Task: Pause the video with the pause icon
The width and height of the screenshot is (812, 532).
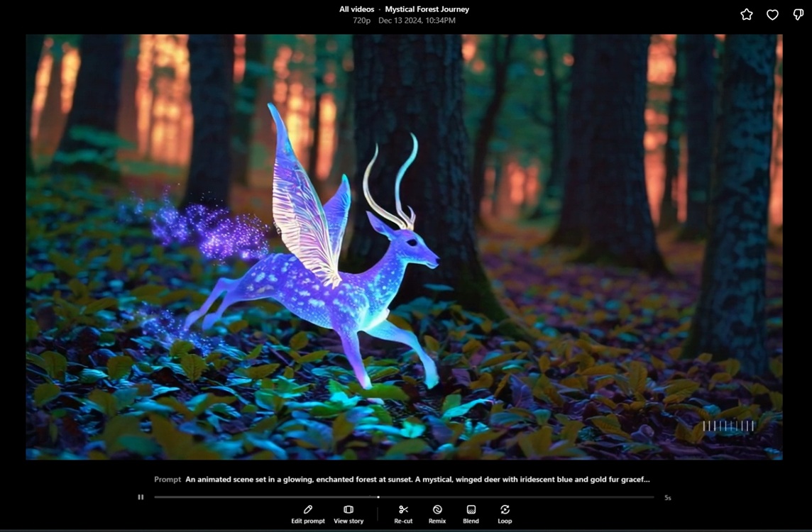Action: click(x=141, y=497)
